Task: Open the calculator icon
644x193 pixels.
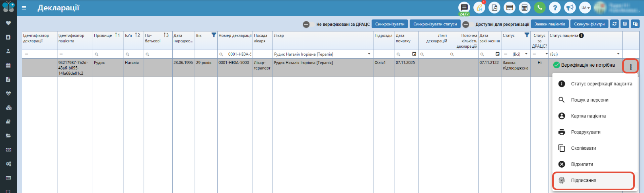Action: (525, 8)
